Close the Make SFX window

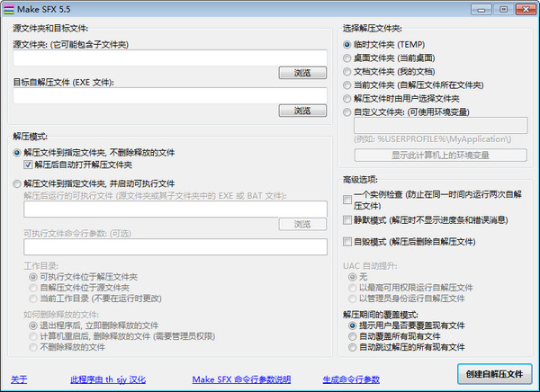pos(526,9)
